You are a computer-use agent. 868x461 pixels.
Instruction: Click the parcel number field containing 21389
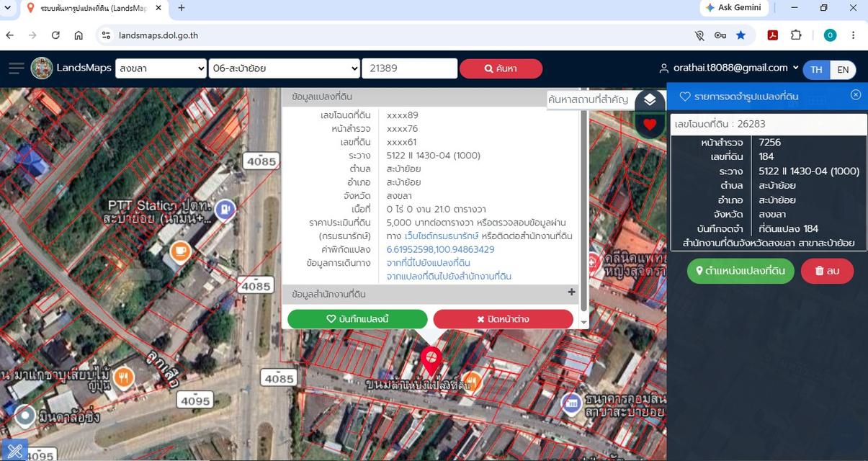click(409, 68)
